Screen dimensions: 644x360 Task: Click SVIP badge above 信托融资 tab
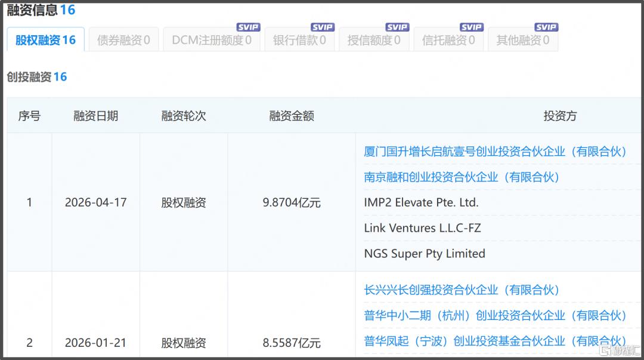coord(472,27)
